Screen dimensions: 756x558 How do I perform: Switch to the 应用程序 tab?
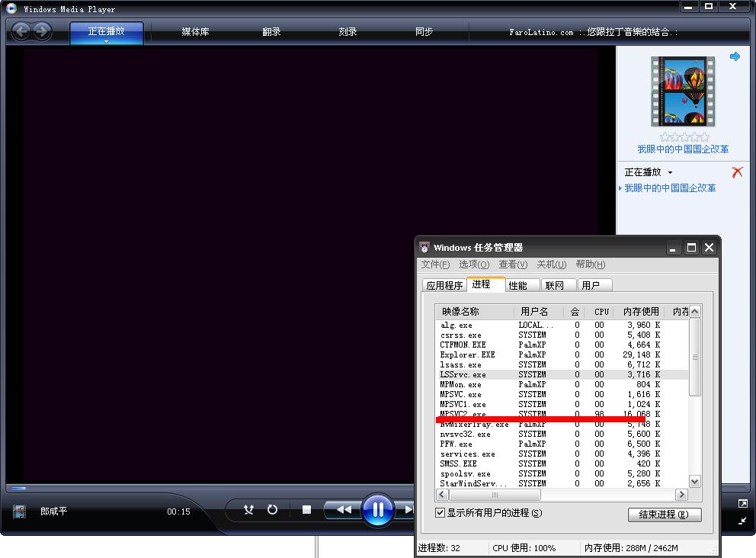444,286
